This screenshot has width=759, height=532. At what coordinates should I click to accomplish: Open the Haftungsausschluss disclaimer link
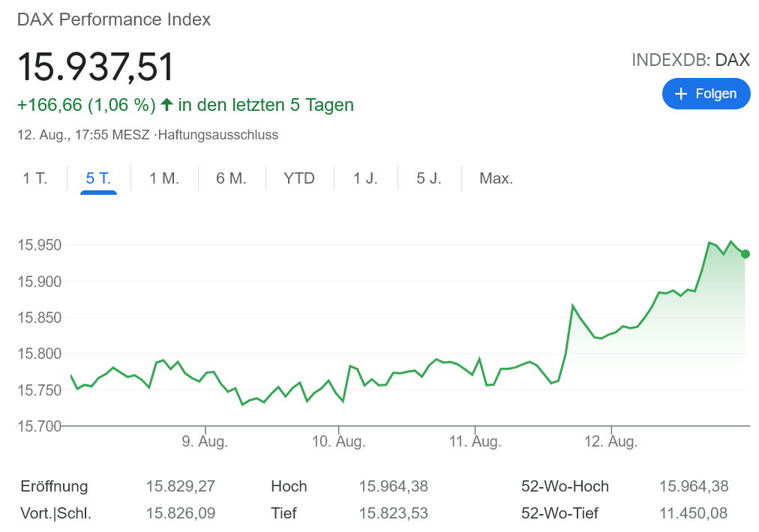click(x=218, y=135)
